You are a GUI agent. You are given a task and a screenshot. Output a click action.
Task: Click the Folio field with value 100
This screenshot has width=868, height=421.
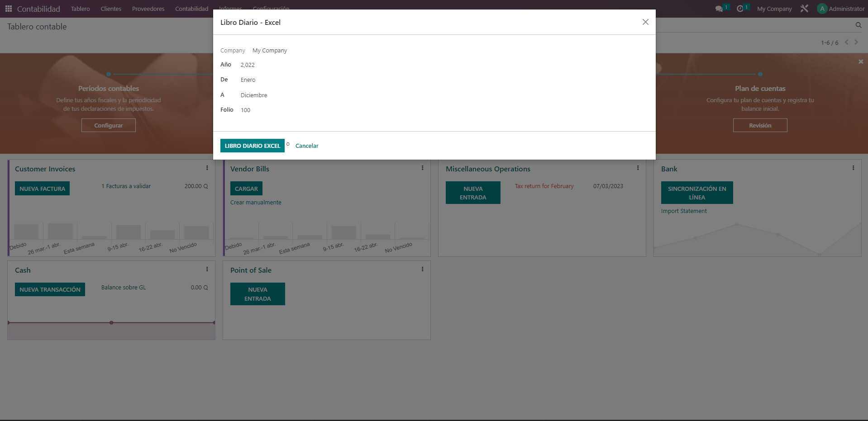tap(245, 110)
